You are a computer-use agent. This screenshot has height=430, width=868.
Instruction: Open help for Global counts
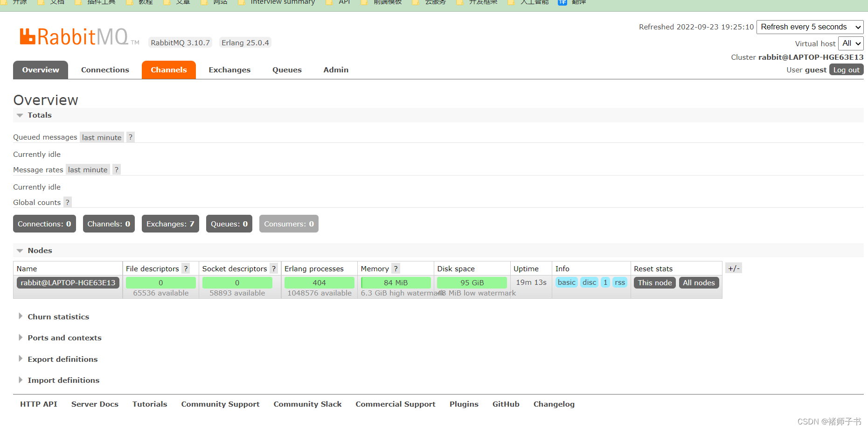[x=68, y=202]
